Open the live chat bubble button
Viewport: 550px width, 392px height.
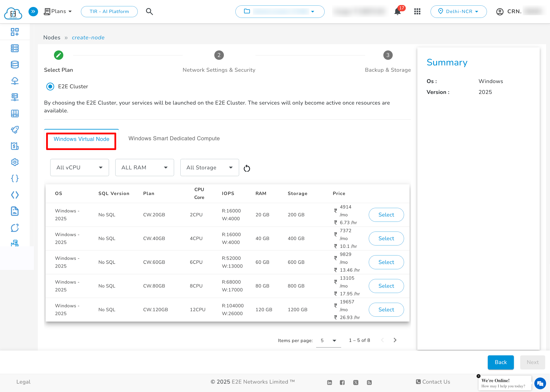(x=540, y=383)
